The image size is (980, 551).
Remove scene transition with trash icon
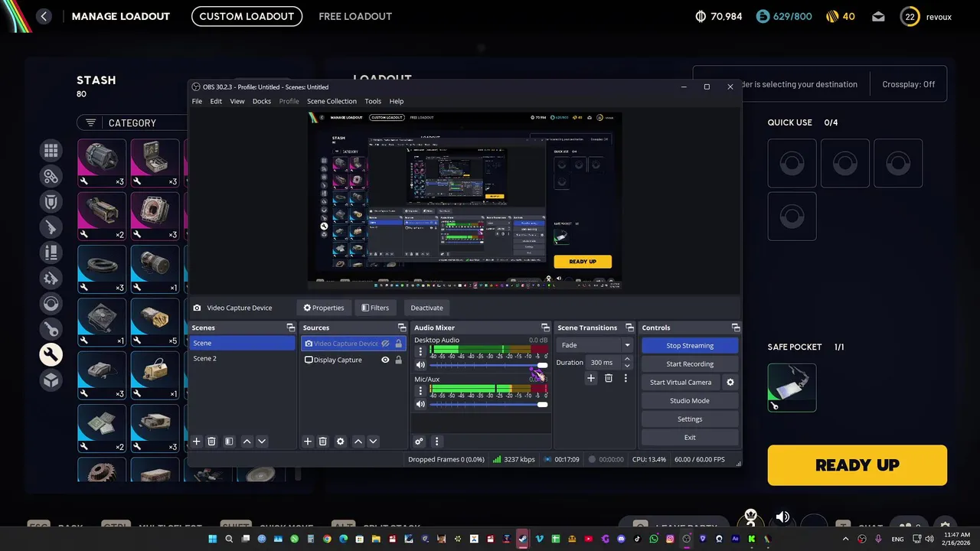[609, 378]
